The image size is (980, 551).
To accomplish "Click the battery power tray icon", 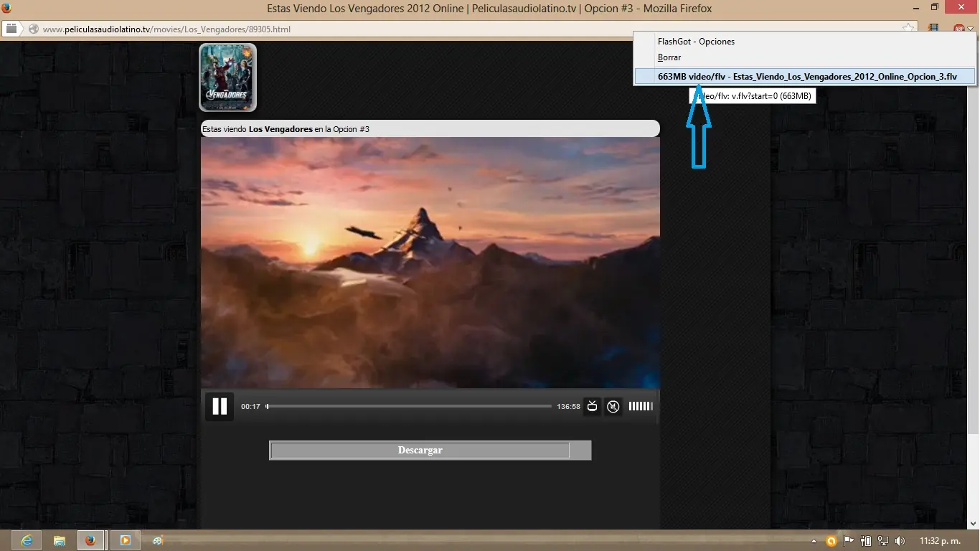I will coord(866,541).
